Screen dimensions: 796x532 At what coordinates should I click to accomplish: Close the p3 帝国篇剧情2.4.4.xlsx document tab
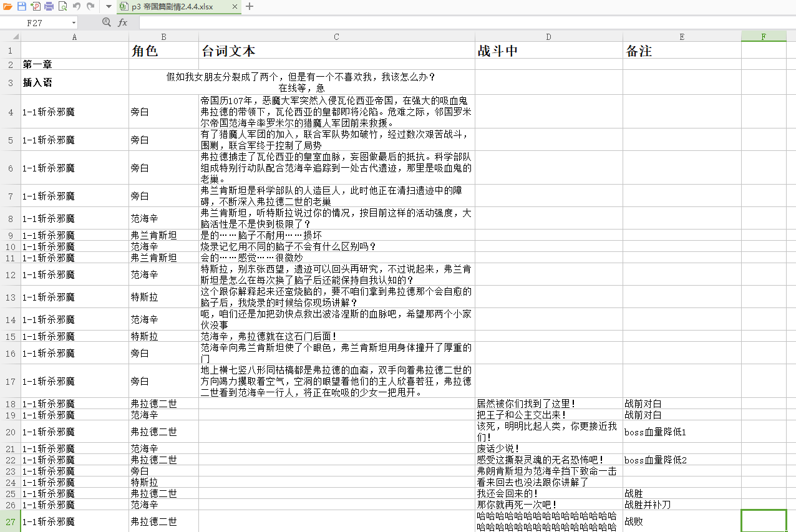(235, 7)
